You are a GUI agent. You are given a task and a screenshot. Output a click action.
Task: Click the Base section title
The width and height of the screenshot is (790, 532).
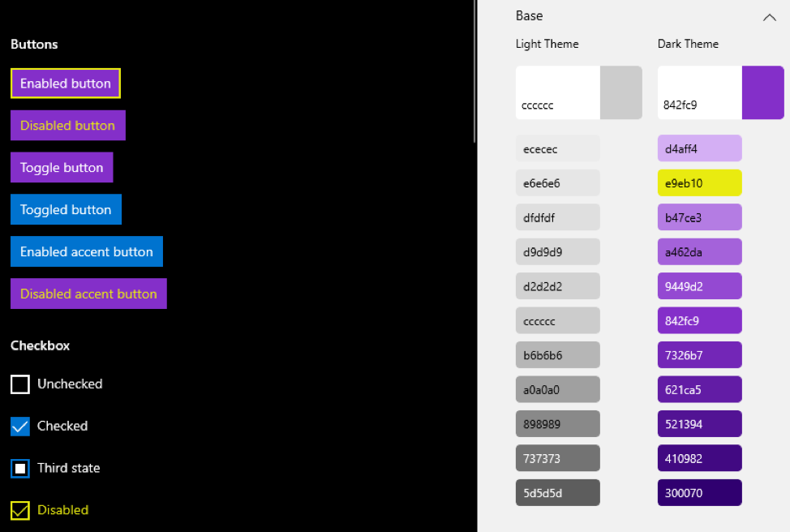[530, 16]
